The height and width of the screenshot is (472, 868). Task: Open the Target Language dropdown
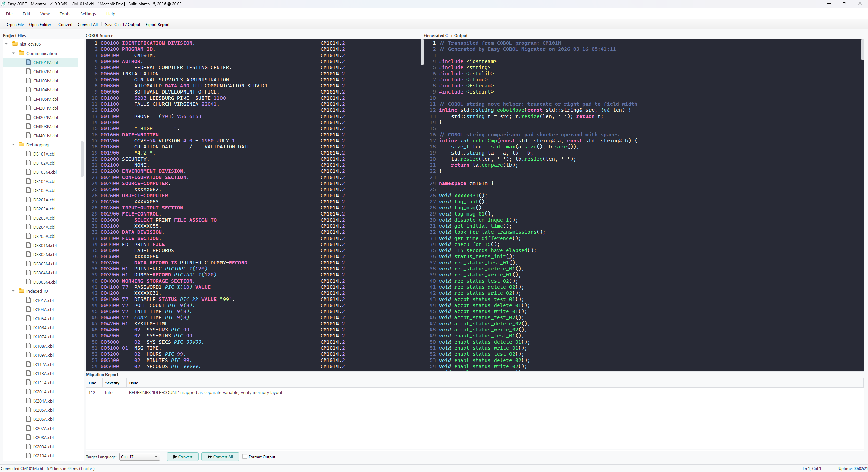point(155,457)
